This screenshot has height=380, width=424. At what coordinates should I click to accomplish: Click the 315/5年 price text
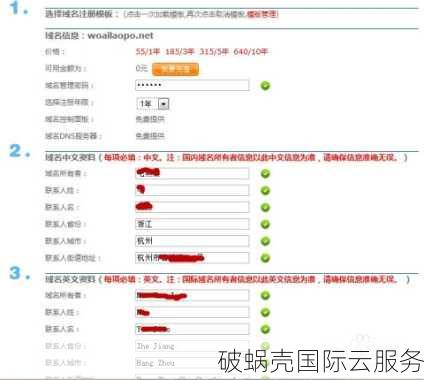(x=214, y=52)
